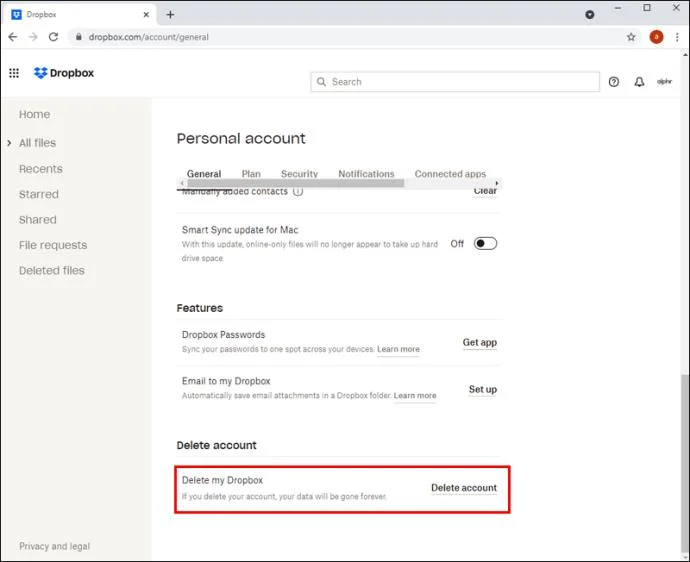
Task: Click the Dropbox logo
Action: click(64, 73)
